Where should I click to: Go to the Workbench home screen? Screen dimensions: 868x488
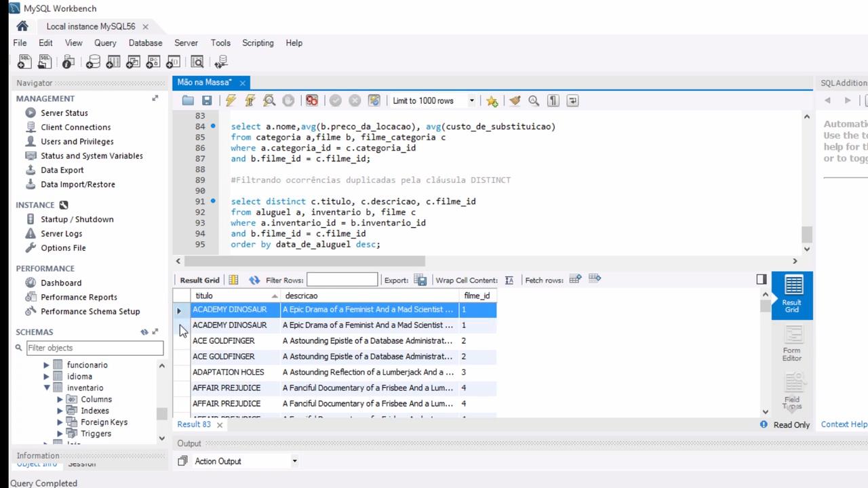tap(22, 26)
